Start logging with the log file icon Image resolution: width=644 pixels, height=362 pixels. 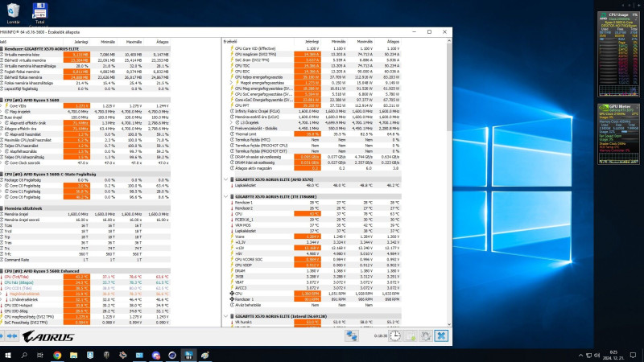(411, 335)
